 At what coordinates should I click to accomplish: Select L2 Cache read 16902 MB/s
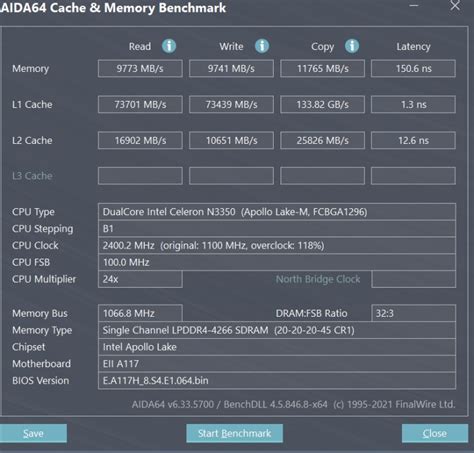coord(140,140)
